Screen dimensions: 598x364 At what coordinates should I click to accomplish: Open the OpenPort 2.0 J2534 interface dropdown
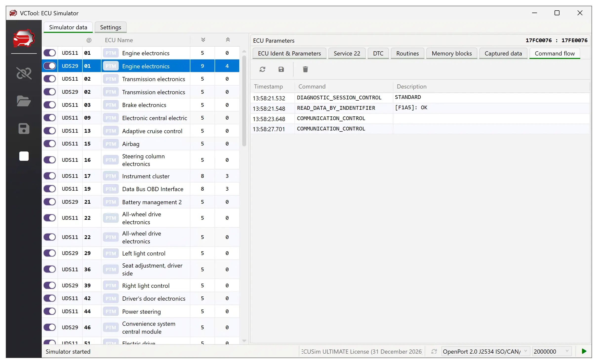pyautogui.click(x=485, y=351)
